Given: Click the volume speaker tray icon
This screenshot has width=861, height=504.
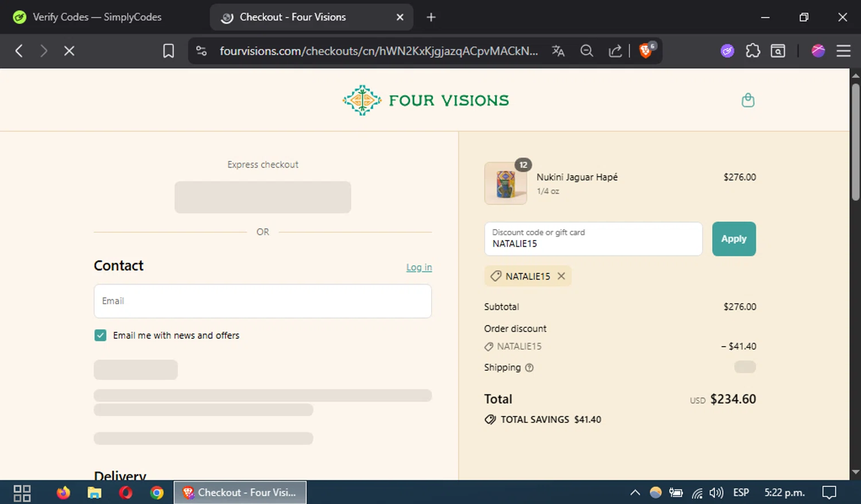Looking at the screenshot, I should tap(716, 493).
